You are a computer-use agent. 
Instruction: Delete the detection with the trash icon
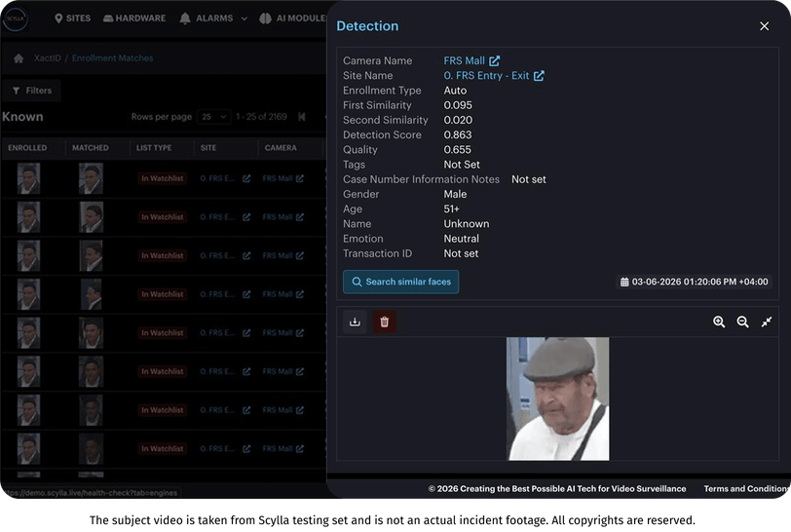point(384,322)
